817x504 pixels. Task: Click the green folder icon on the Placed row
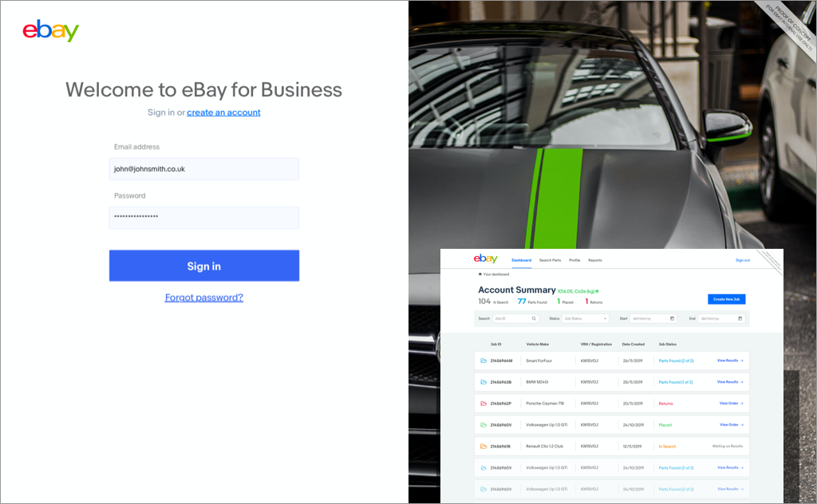coord(483,425)
